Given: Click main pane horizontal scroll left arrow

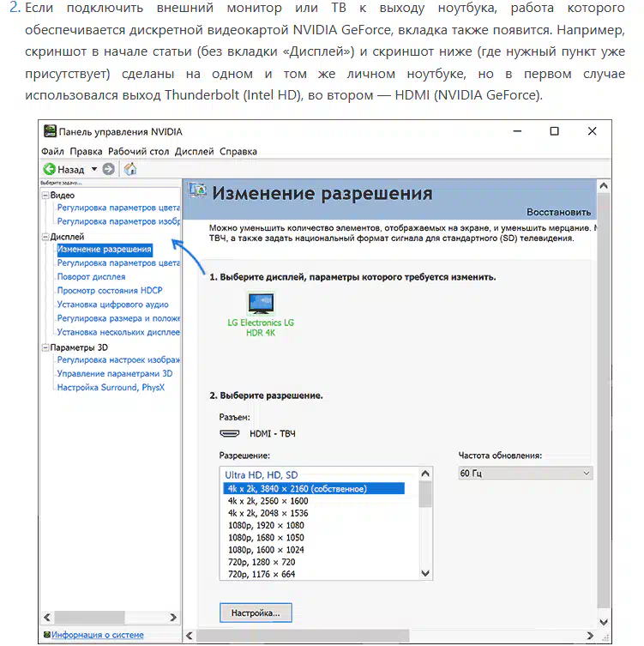Looking at the screenshot, I should point(190,635).
